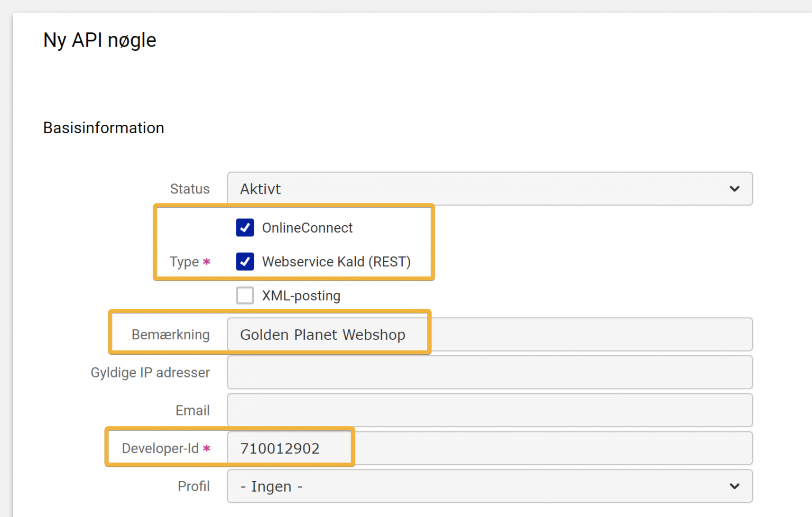Click the Gyldige IP adresser field

[x=490, y=373]
